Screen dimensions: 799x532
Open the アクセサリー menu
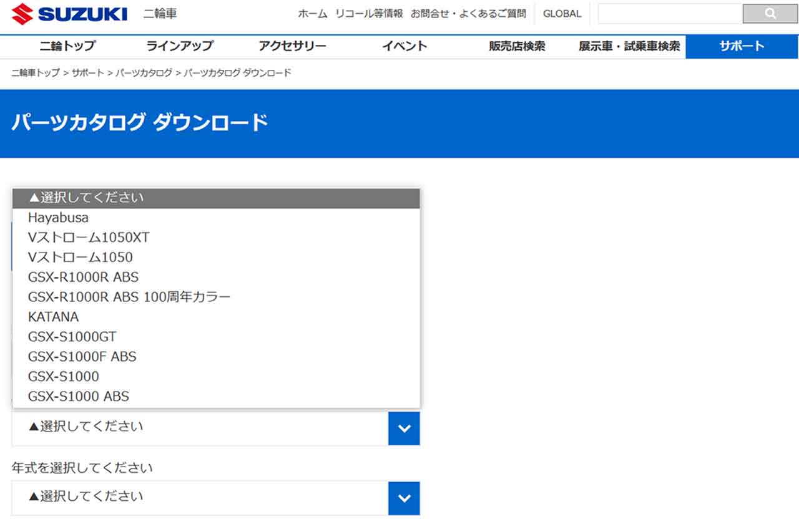point(292,46)
